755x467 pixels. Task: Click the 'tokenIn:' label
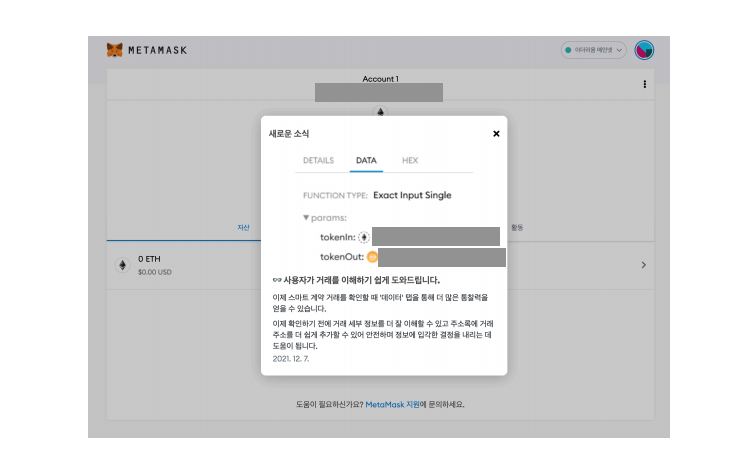tap(338, 237)
